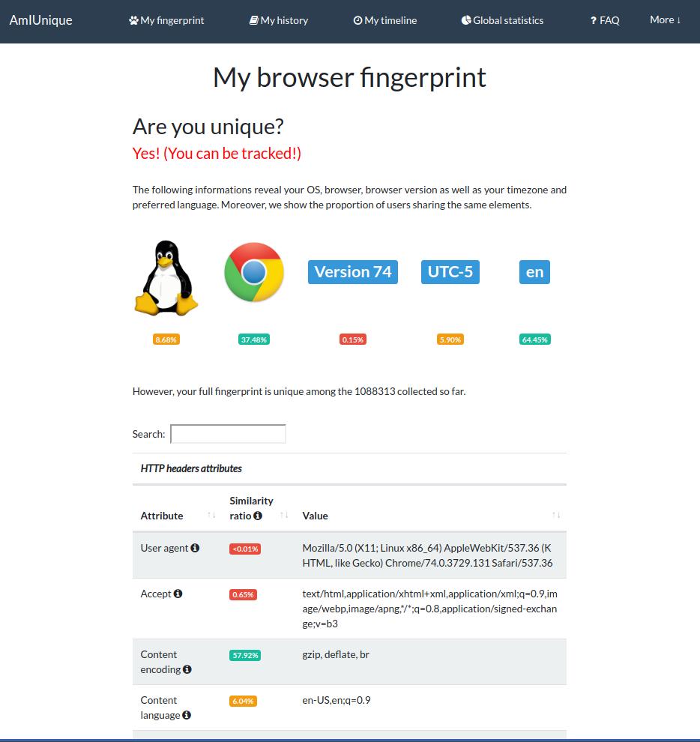
Task: Click info icon next to Similarity ratio
Action: [258, 516]
